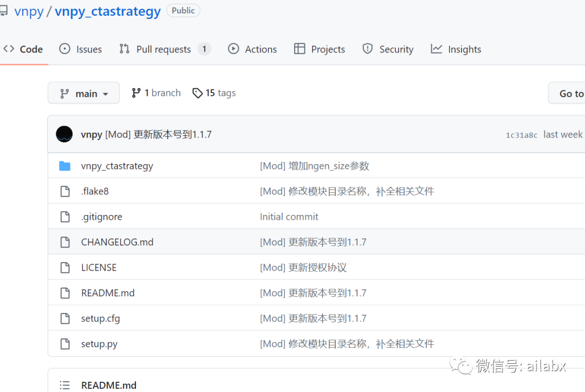Open the vnpy owner link
The height and width of the screenshot is (392, 585).
point(29,11)
